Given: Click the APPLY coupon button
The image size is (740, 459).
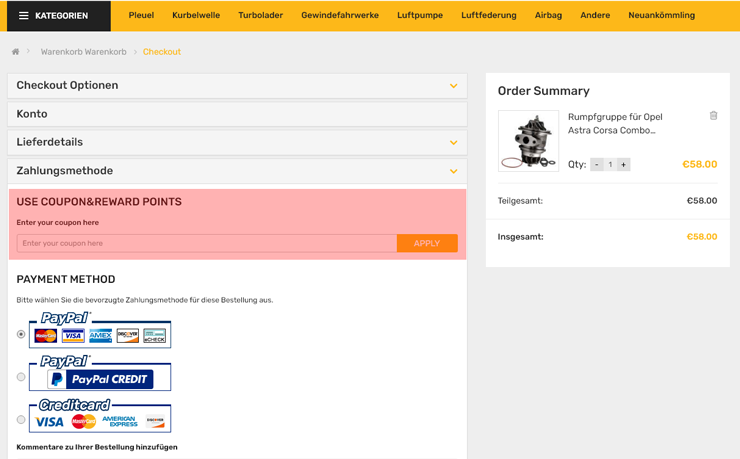Looking at the screenshot, I should pos(427,243).
